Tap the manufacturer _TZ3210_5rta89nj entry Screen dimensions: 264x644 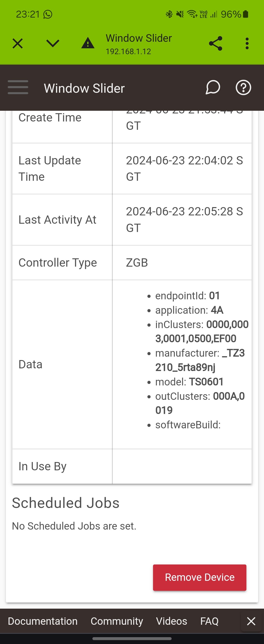coord(200,360)
